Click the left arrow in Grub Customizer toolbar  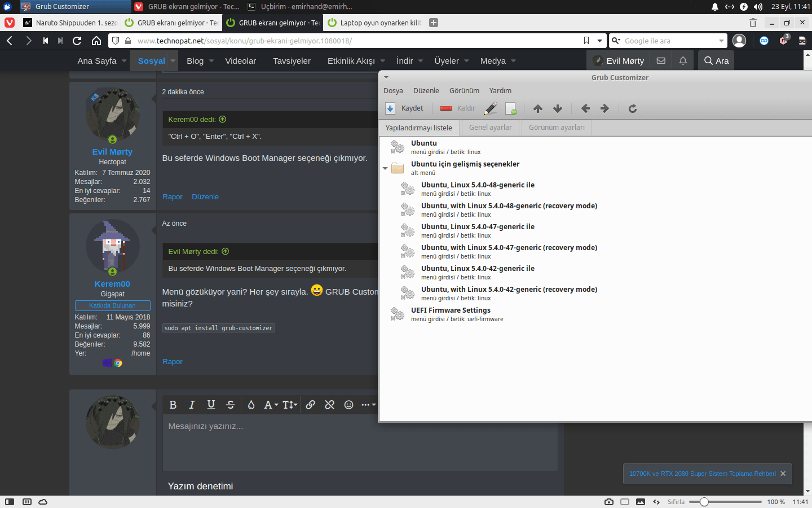(585, 108)
